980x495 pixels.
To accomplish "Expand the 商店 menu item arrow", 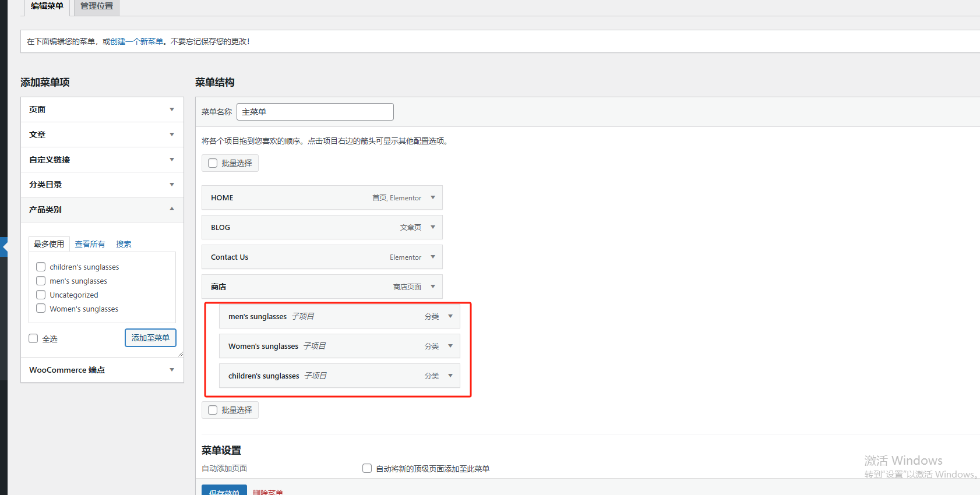I will [433, 287].
